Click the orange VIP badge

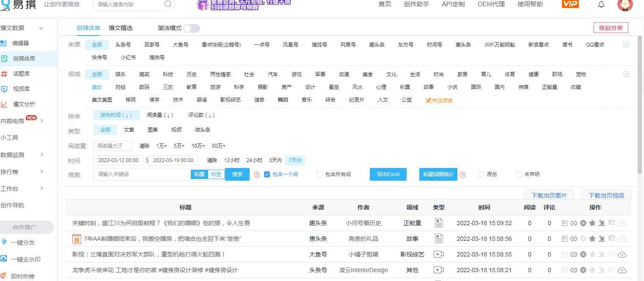point(570,4)
